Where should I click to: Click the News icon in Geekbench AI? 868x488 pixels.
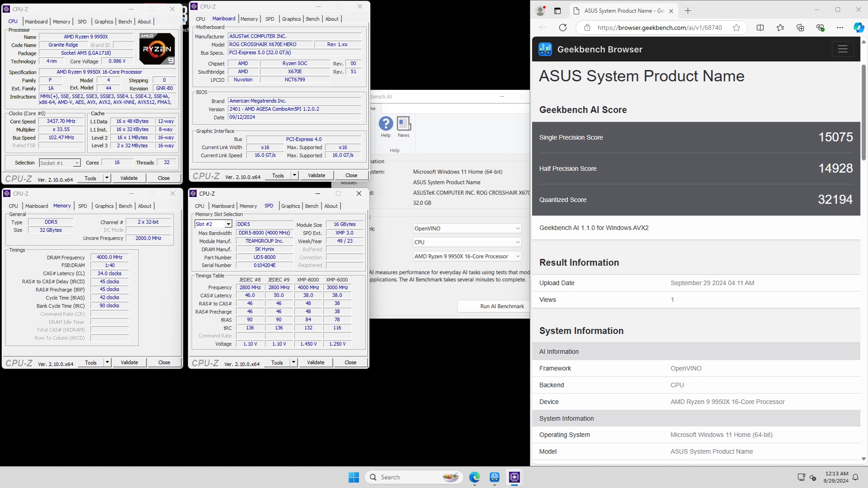point(404,123)
